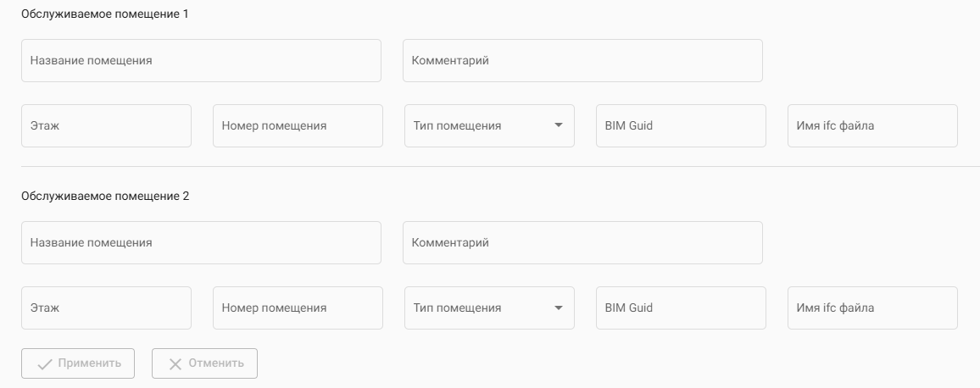Select Номер помещения field of помещение 1
The height and width of the screenshot is (388, 980).
pyautogui.click(x=298, y=126)
